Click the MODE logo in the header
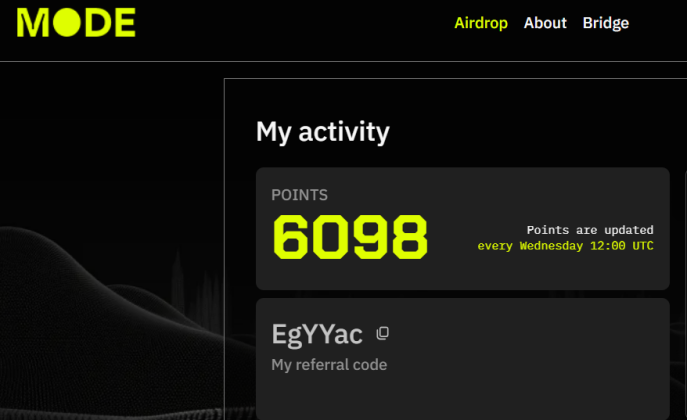Screen dimensions: 687x420 (76, 22)
